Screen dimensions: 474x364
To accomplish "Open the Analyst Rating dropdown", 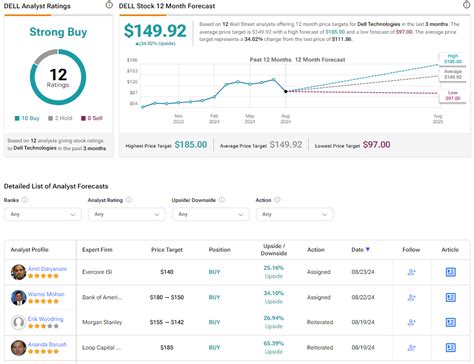I will click(x=127, y=214).
